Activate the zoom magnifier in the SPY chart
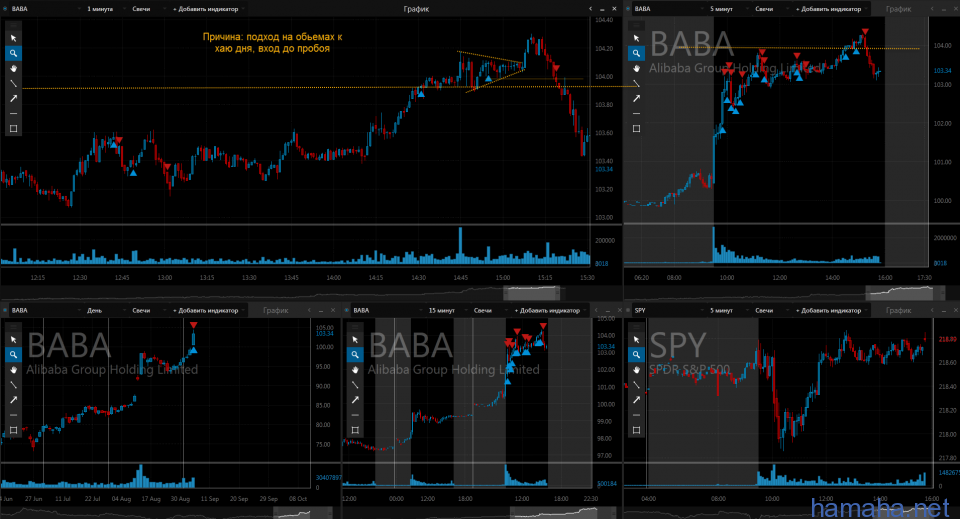 pos(637,354)
